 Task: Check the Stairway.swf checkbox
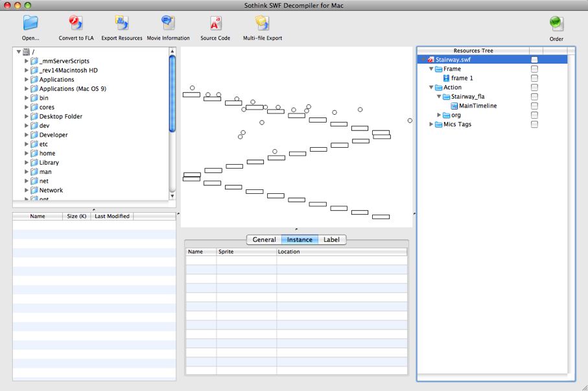coord(534,60)
